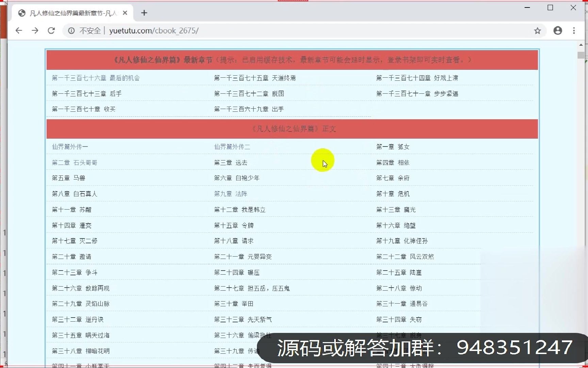Open 第一章 狐女

click(393, 147)
